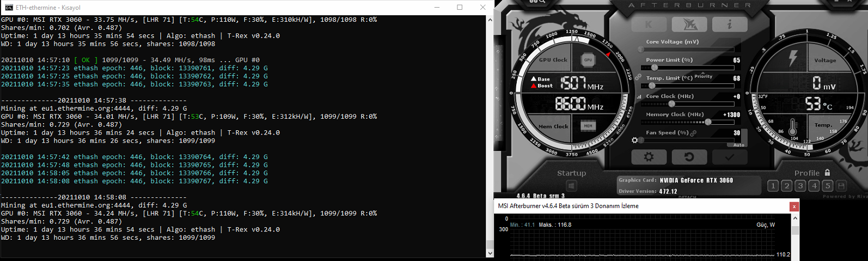This screenshot has height=261, width=868.
Task: Toggle the link between Power and Temp limits
Action: (x=638, y=77)
